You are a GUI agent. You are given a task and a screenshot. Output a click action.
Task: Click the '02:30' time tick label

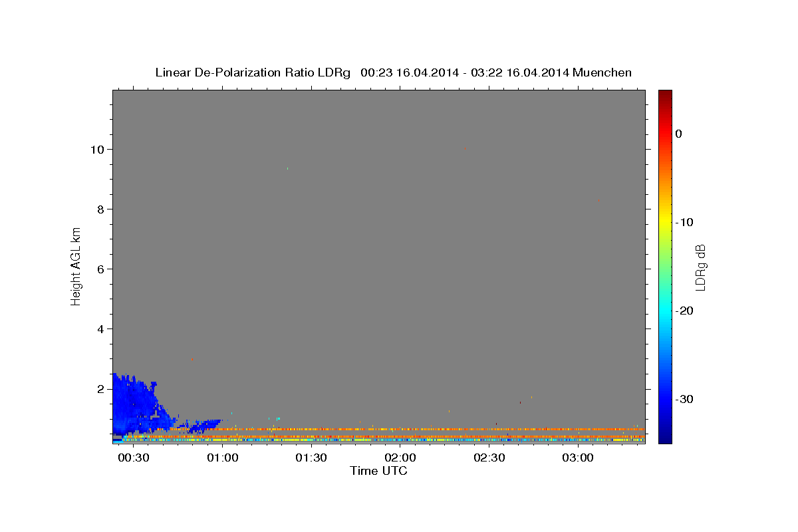click(489, 458)
